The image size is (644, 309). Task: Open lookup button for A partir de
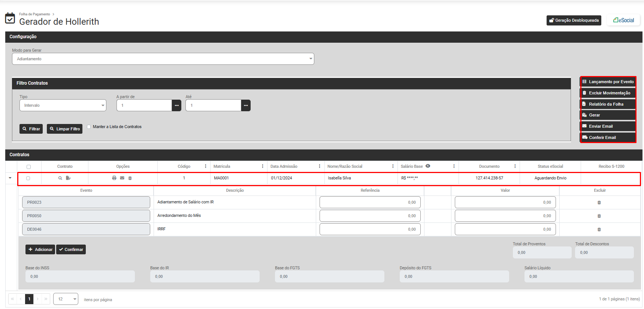pyautogui.click(x=176, y=106)
